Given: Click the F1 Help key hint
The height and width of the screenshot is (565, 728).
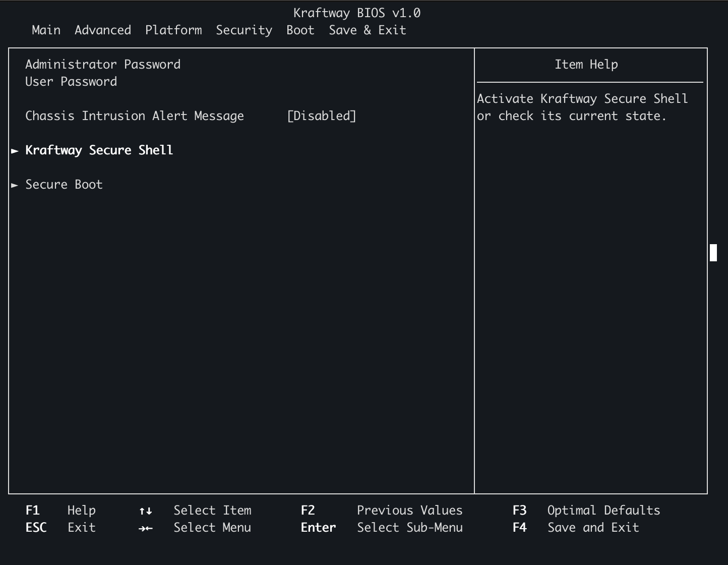Looking at the screenshot, I should pos(60,511).
